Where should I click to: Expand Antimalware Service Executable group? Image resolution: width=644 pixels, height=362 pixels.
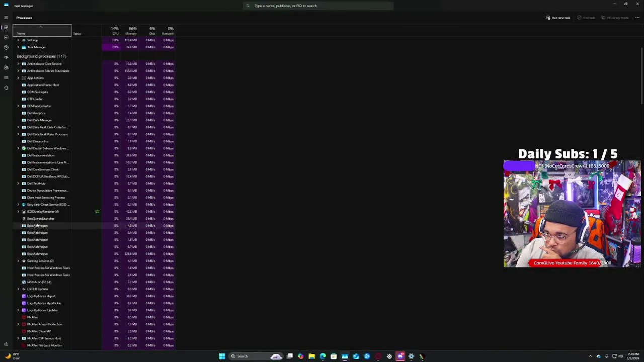click(18, 71)
